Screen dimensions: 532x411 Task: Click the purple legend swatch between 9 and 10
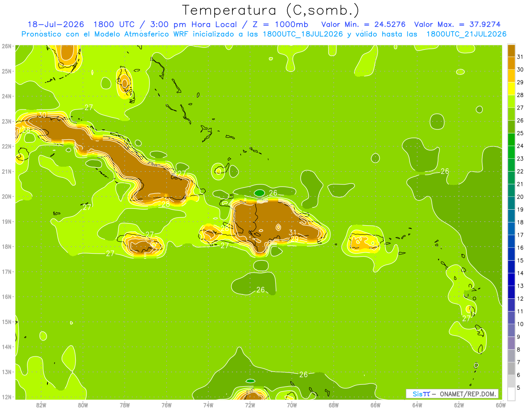pos(511,330)
